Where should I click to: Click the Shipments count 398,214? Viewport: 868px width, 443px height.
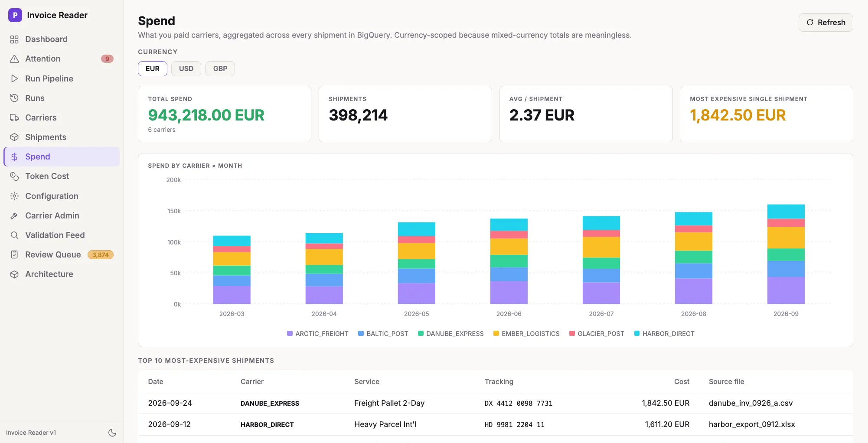point(358,115)
